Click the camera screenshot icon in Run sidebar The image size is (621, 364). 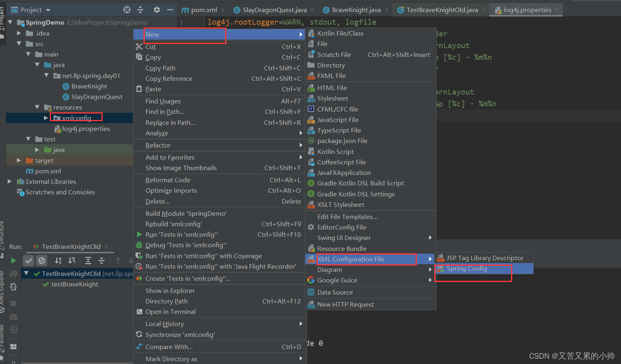pyautogui.click(x=13, y=317)
